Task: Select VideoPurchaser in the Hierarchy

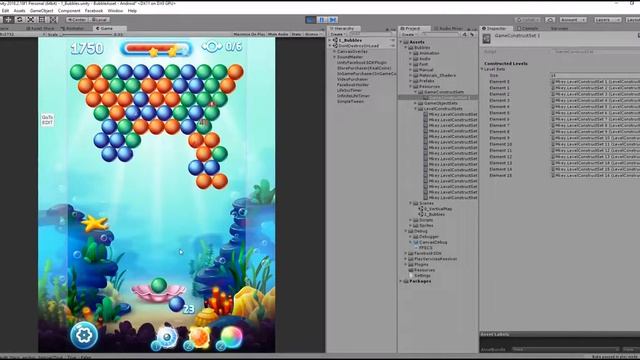Action: click(353, 79)
